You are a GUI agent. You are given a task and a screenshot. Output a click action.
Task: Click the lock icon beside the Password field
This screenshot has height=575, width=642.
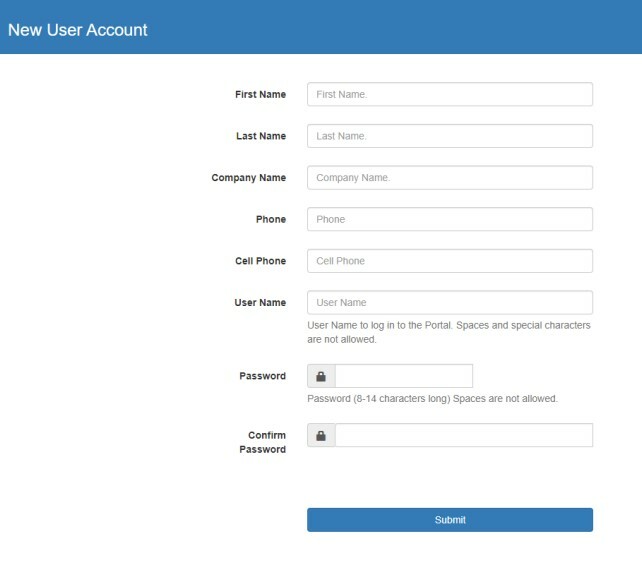(x=321, y=377)
